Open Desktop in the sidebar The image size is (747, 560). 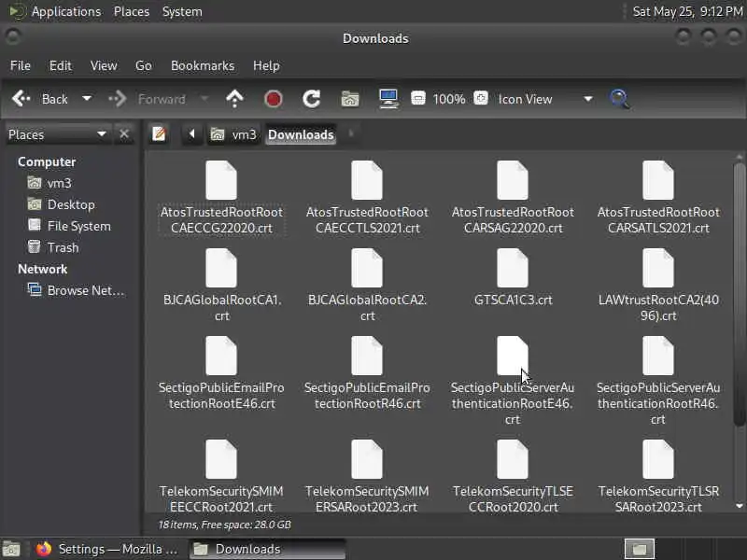click(x=61, y=204)
